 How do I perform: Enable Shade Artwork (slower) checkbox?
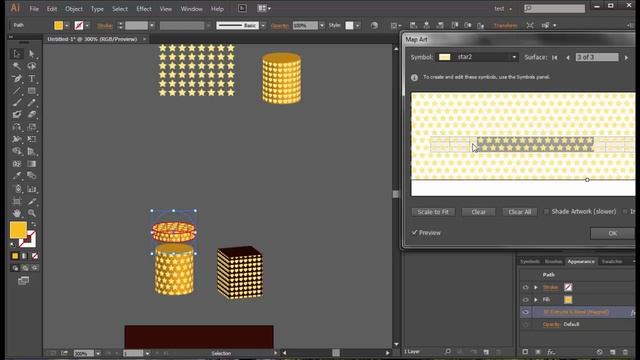point(546,211)
